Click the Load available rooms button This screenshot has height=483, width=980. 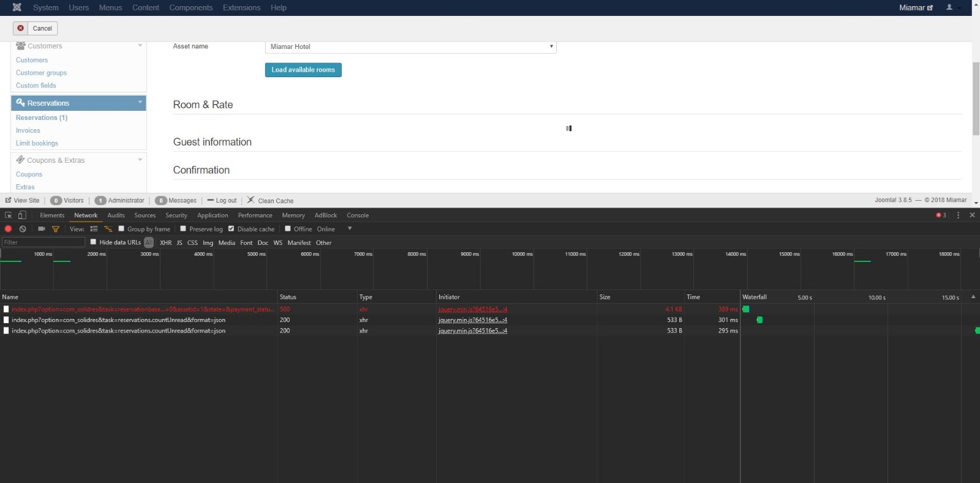click(x=303, y=70)
